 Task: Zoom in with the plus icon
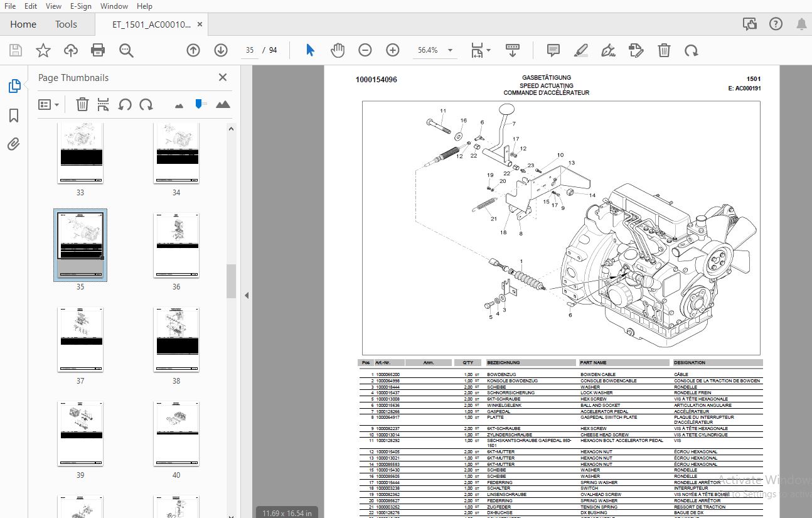click(x=393, y=50)
